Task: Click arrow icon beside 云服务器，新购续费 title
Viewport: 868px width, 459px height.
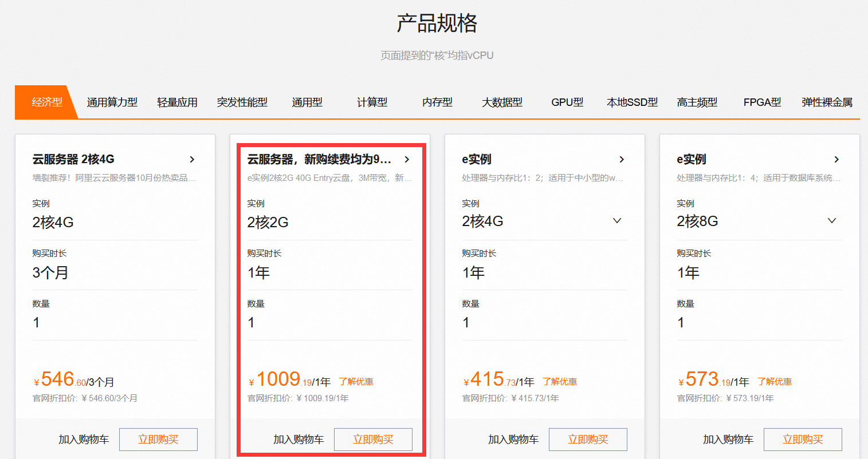Action: coord(407,160)
